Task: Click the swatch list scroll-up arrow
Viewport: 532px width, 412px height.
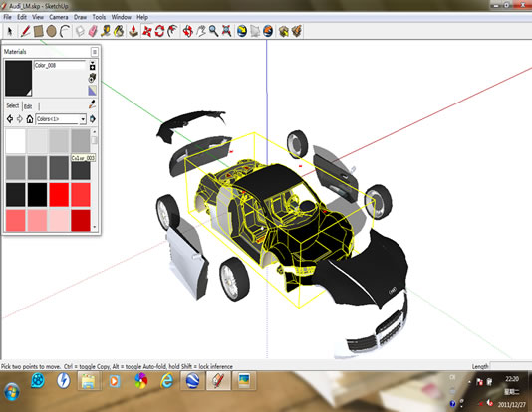Action: pyautogui.click(x=95, y=131)
